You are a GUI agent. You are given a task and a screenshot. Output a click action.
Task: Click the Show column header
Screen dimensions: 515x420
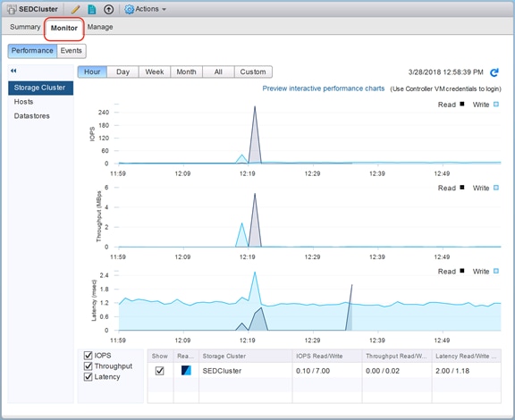coord(160,356)
